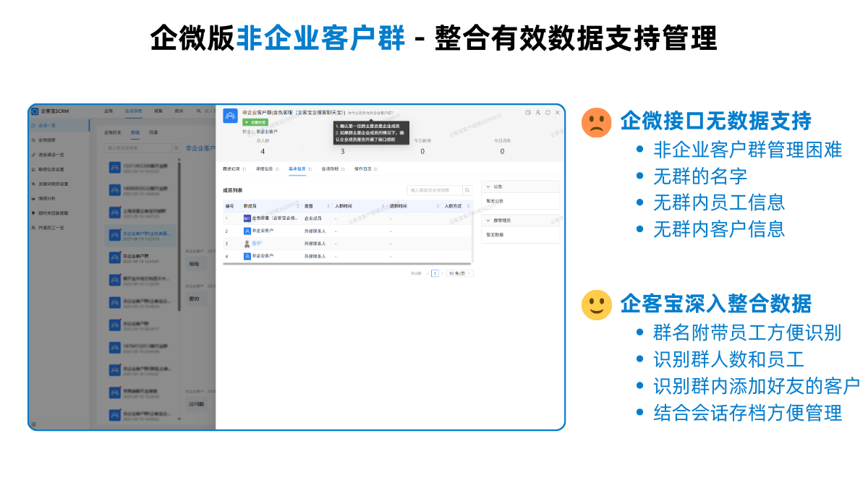Collapse the 公告 section
Viewport: 868px width, 488px height.
point(488,187)
